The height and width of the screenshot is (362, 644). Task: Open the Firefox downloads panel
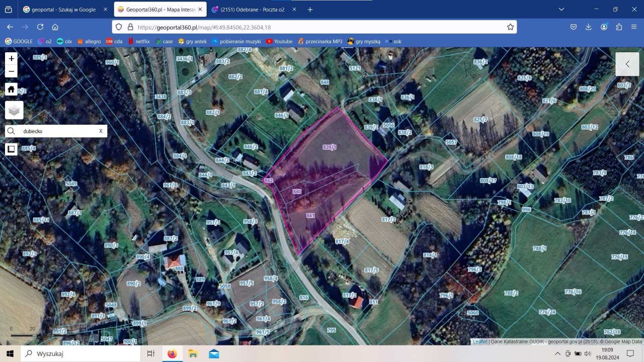pyautogui.click(x=588, y=27)
